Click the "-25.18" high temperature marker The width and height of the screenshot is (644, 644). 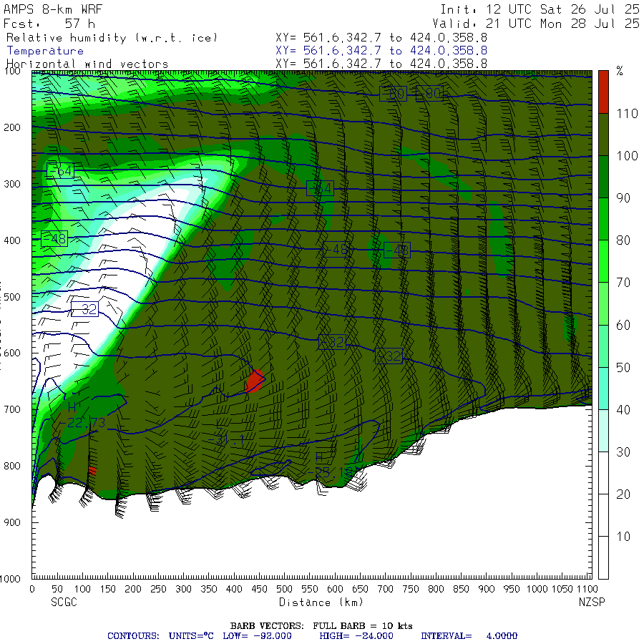(x=331, y=472)
